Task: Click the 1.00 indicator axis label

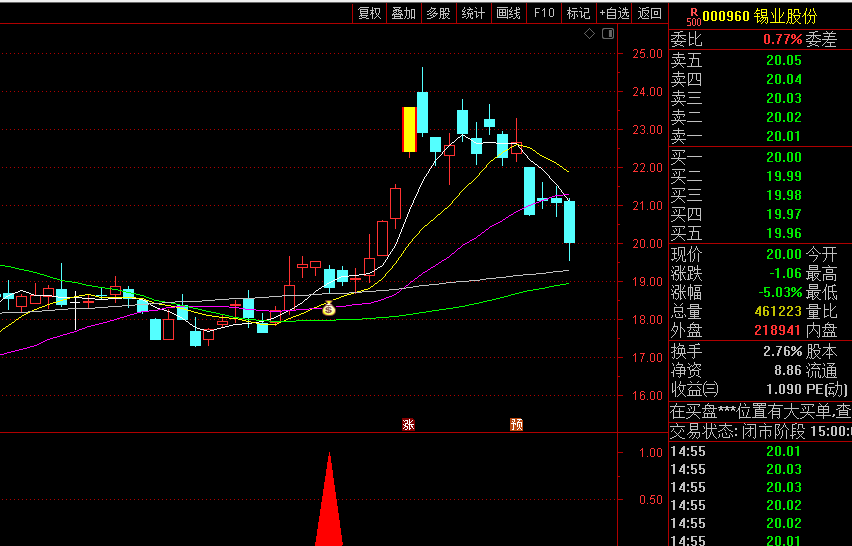Action: coord(651,453)
